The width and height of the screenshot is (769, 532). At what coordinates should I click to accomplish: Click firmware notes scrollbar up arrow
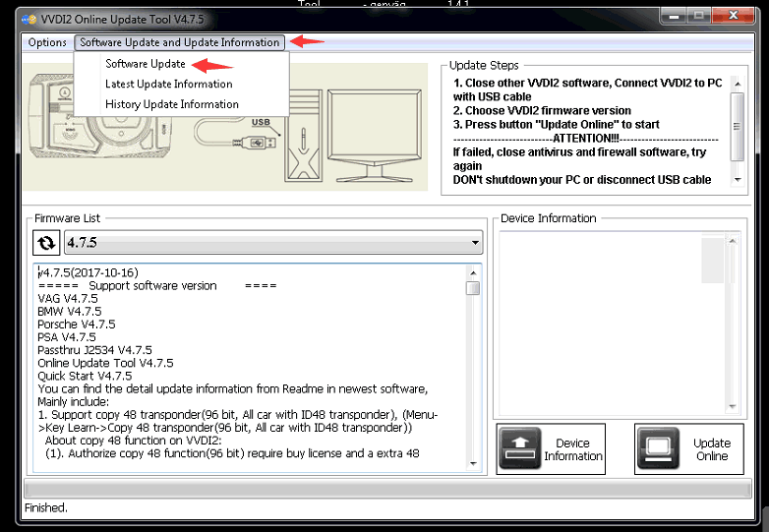(x=473, y=271)
